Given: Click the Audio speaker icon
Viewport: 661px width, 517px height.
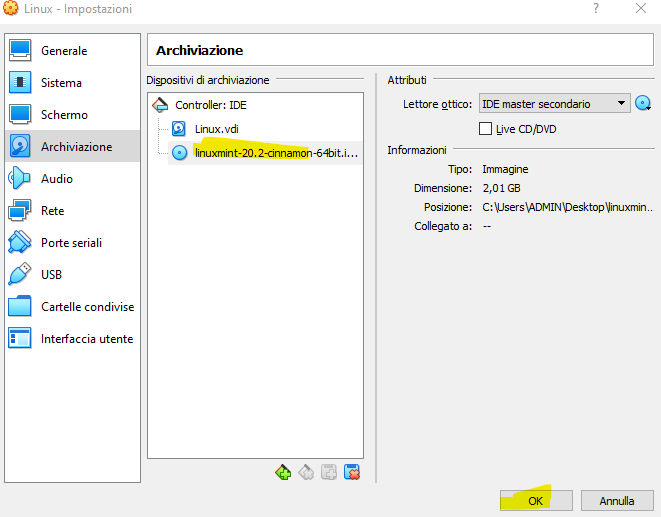Looking at the screenshot, I should pos(19,178).
